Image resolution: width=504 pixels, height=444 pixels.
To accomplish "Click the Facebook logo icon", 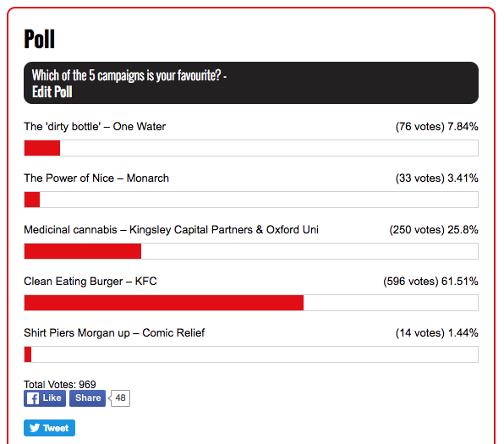I will click(33, 398).
